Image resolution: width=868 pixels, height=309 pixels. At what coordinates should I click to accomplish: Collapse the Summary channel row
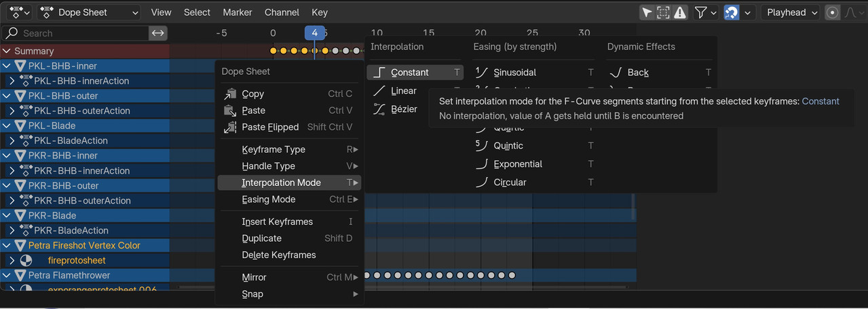tap(7, 51)
